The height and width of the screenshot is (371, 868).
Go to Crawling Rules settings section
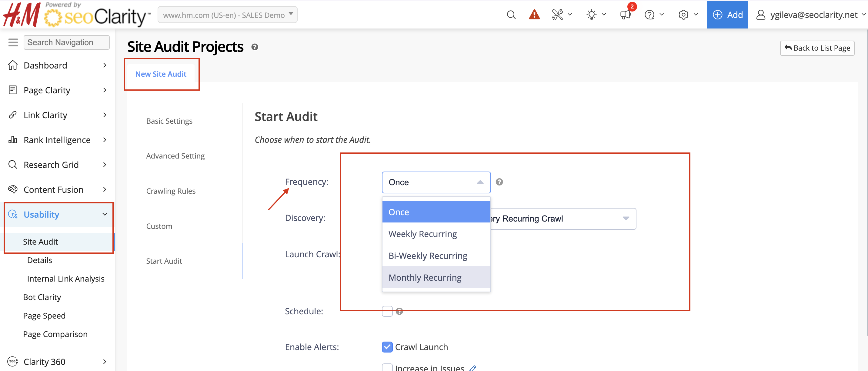click(171, 191)
